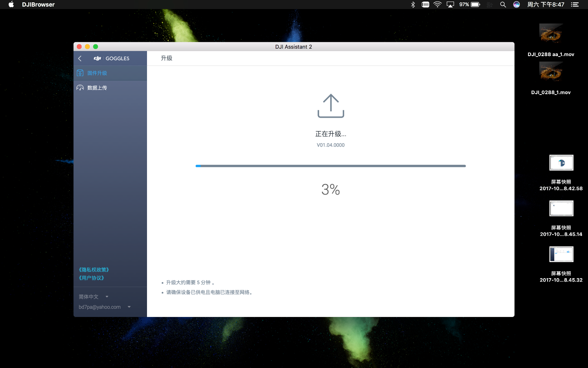Click the data upload gauge icon
The image size is (588, 368).
point(80,88)
